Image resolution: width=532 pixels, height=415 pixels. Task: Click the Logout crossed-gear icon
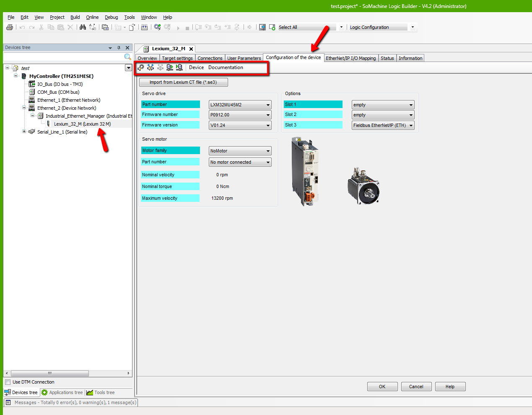pos(167,27)
